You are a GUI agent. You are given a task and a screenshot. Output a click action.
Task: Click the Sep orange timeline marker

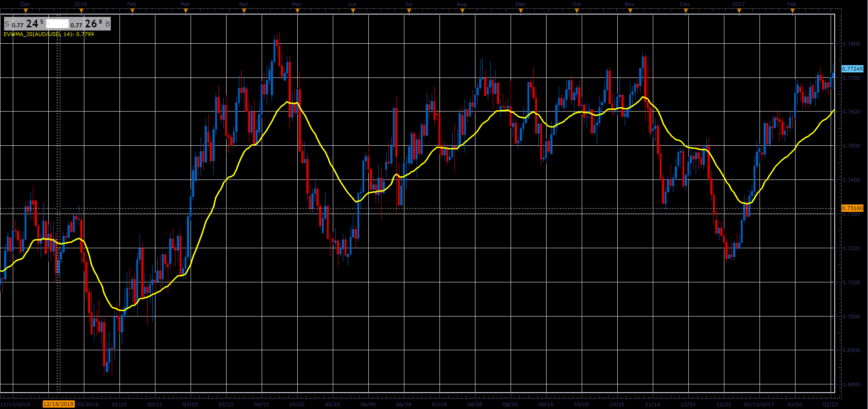[x=521, y=11]
